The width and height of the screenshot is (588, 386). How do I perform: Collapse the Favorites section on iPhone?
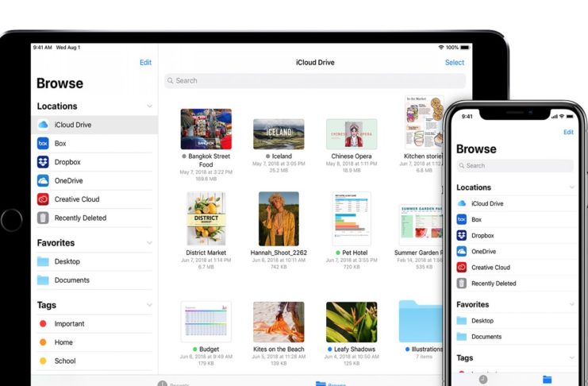pyautogui.click(x=572, y=304)
